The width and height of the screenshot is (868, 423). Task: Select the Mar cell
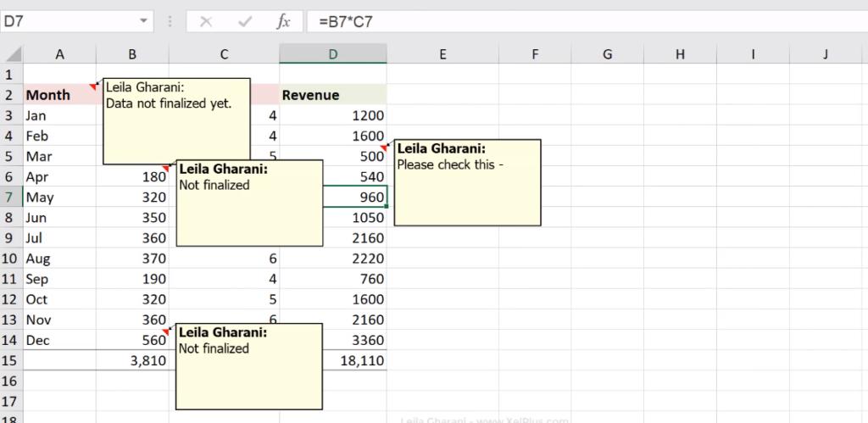[59, 156]
